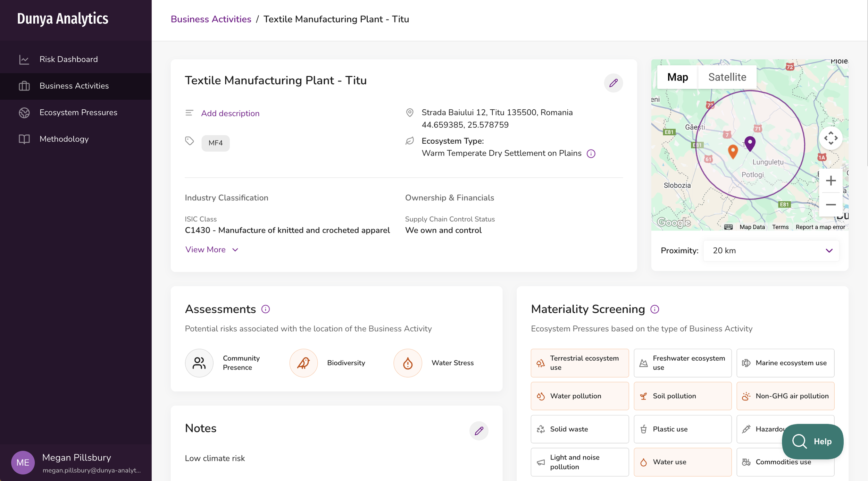Open the Community Presence assessment icon

coord(199,363)
